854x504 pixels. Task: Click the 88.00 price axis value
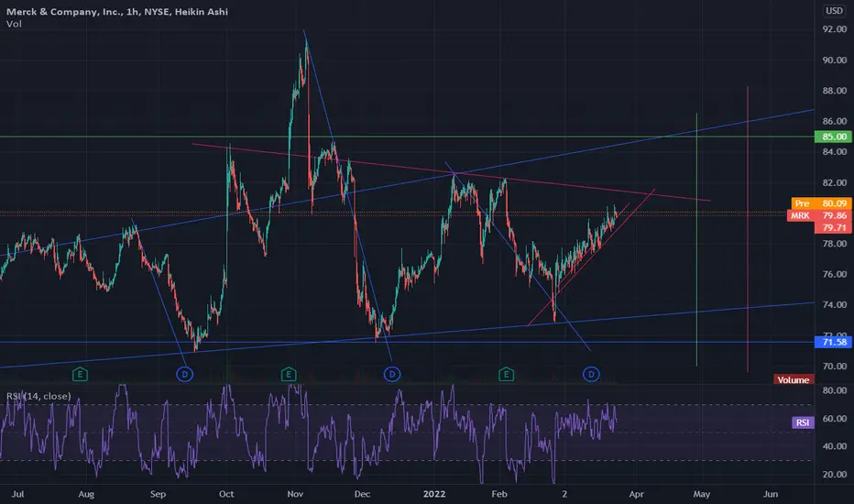835,91
